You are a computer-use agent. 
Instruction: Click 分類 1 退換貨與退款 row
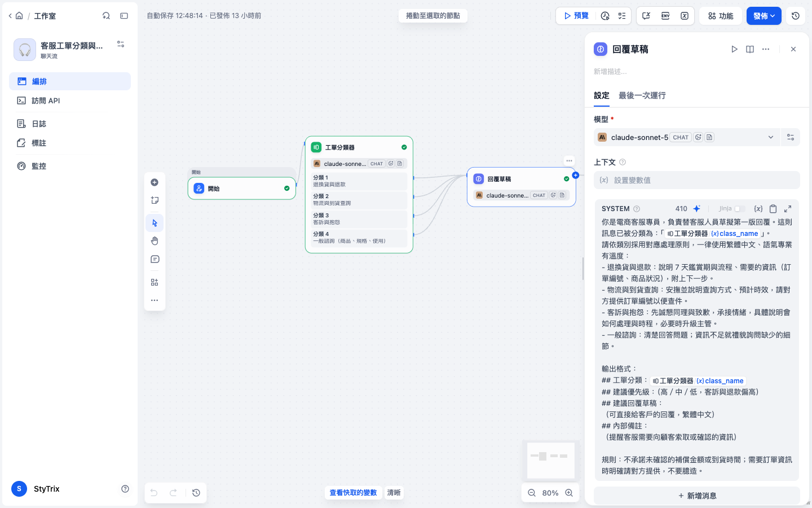(359, 181)
